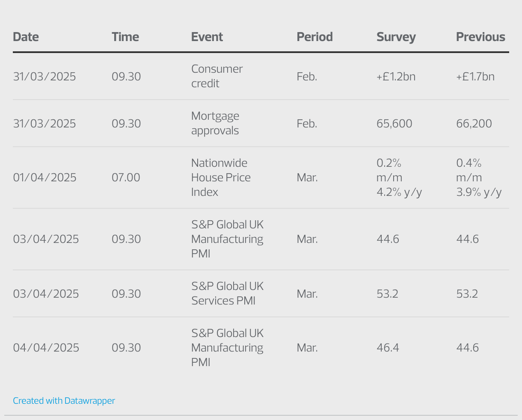Click the 04/04/2025 date cell
522x420 pixels.
46,348
